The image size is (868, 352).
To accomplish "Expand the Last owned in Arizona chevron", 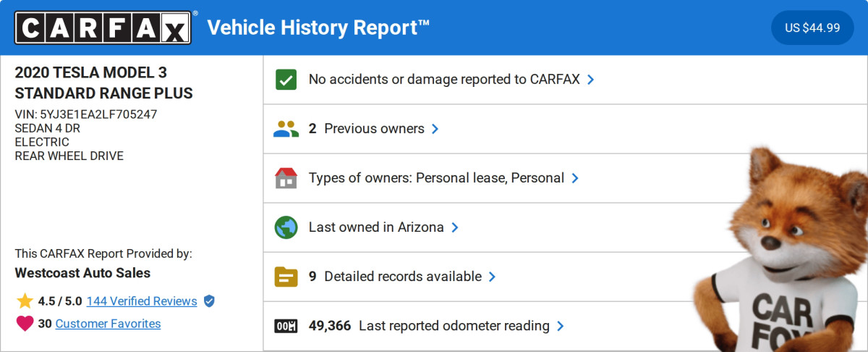I will pyautogui.click(x=455, y=227).
